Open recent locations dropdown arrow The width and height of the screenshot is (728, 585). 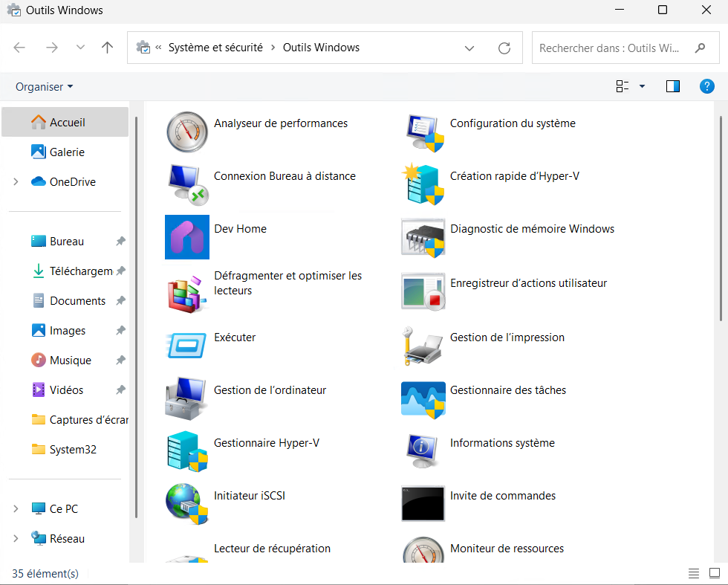80,48
